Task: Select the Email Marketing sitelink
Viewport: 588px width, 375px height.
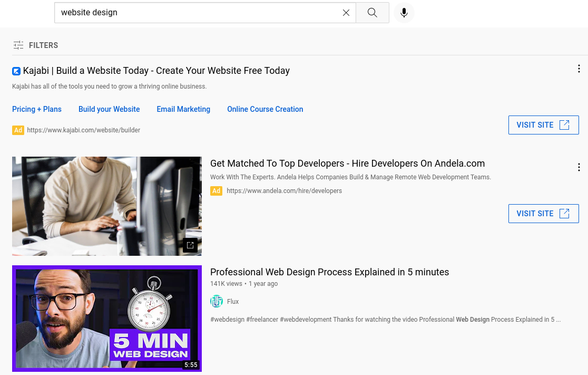Action: pos(183,109)
